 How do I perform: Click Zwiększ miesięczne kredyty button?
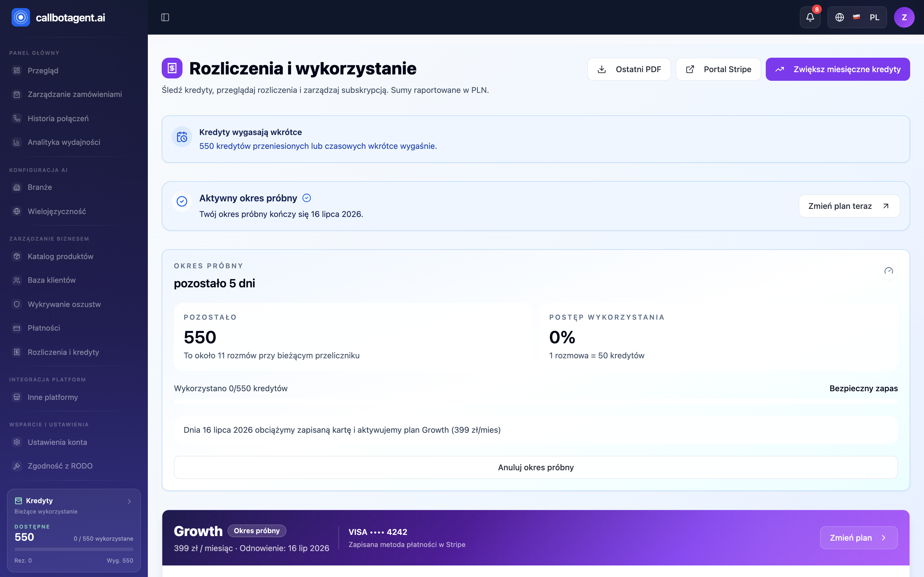click(x=838, y=69)
